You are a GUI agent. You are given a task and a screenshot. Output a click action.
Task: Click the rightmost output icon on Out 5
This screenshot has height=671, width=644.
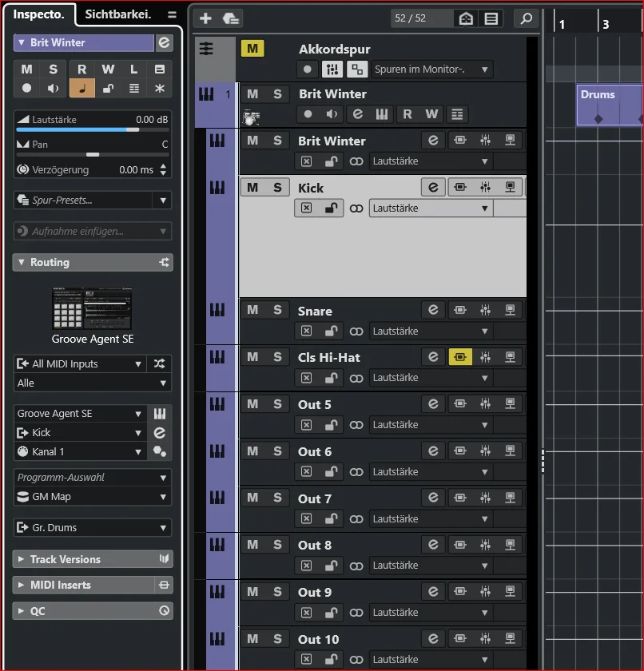[510, 403]
